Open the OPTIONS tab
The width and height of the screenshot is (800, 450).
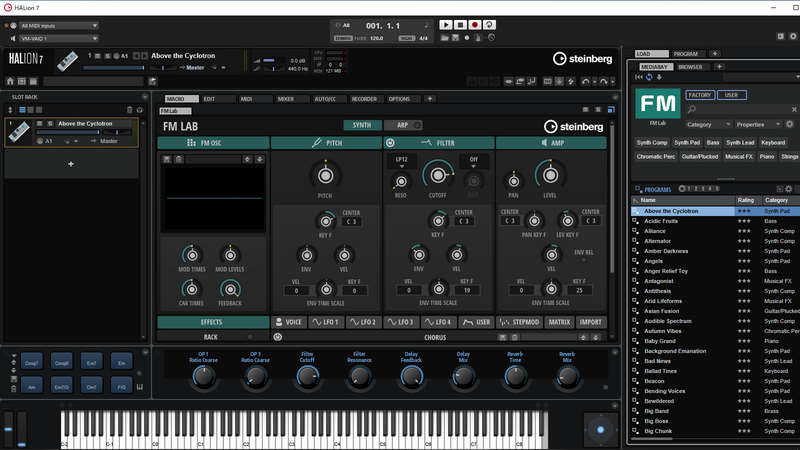click(x=402, y=99)
